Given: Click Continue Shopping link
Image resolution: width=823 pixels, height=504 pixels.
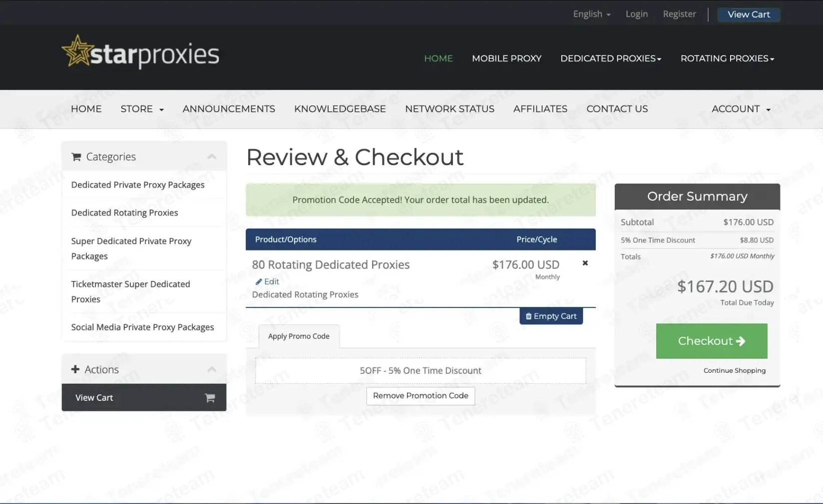Looking at the screenshot, I should [735, 370].
